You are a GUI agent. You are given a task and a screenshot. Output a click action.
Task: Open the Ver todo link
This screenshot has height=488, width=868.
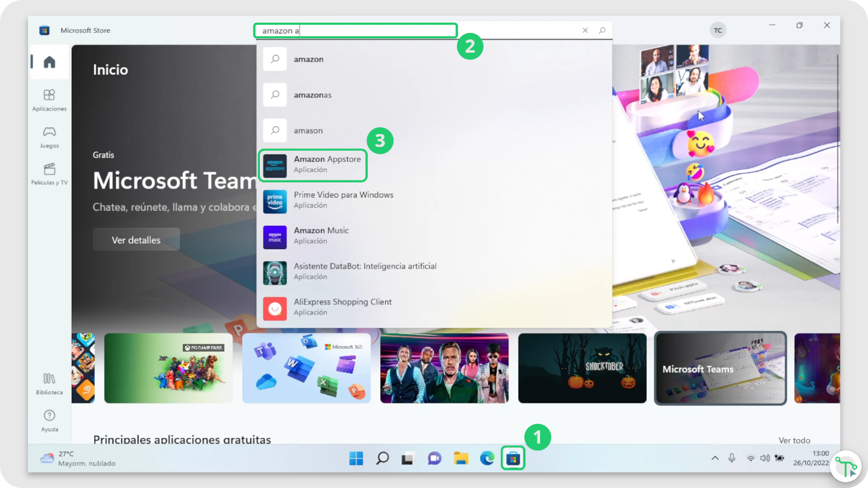[794, 440]
